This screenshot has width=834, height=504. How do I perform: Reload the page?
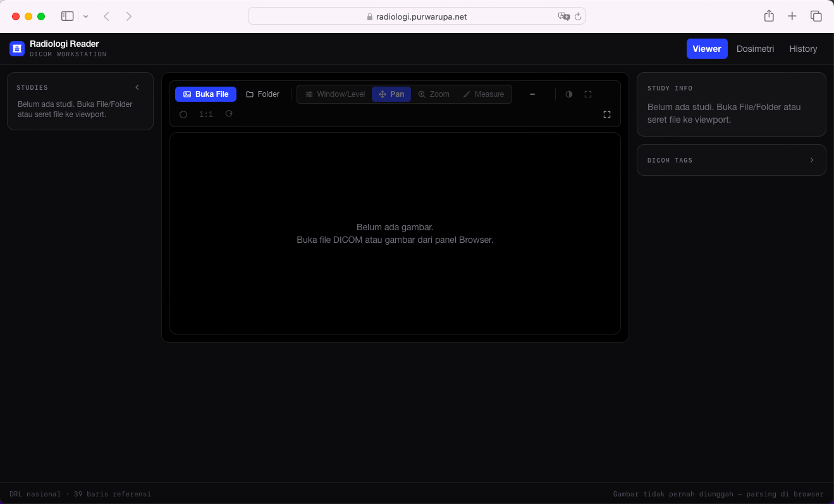coord(578,16)
